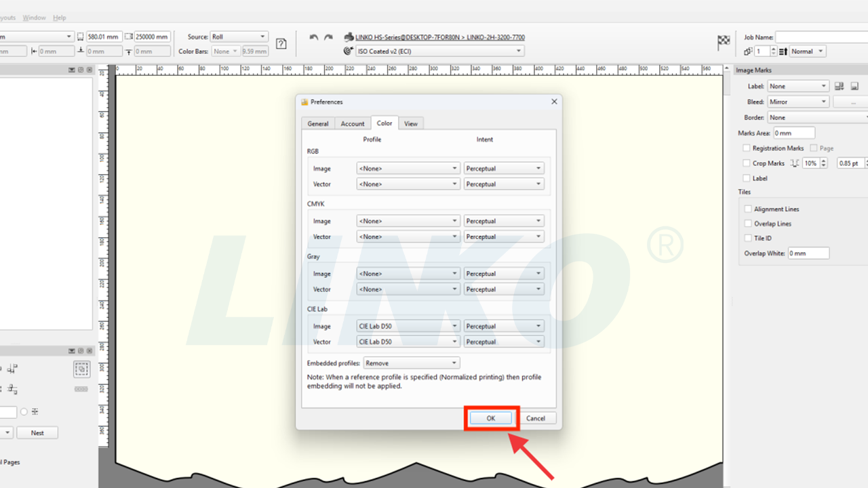Click the upper left panel menu arrow icon
868x488 pixels.
coord(72,70)
